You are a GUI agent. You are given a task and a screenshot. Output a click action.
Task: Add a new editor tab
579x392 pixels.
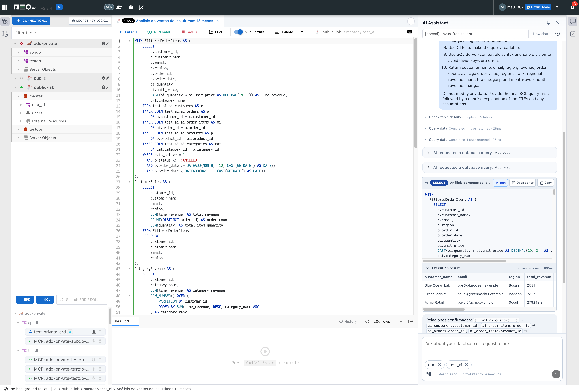click(x=411, y=21)
